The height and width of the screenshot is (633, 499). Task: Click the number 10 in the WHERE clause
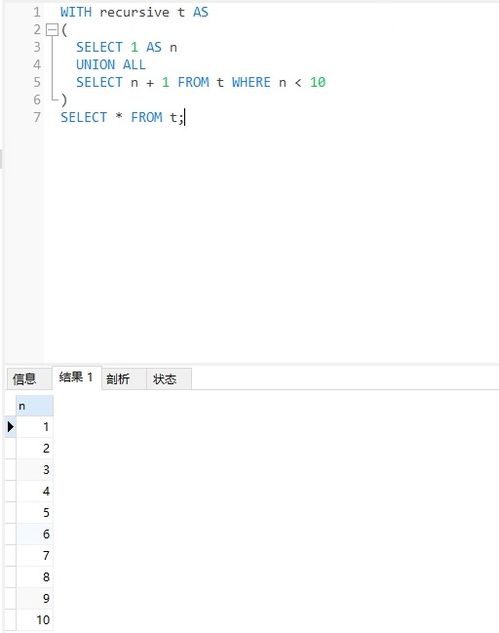point(318,82)
